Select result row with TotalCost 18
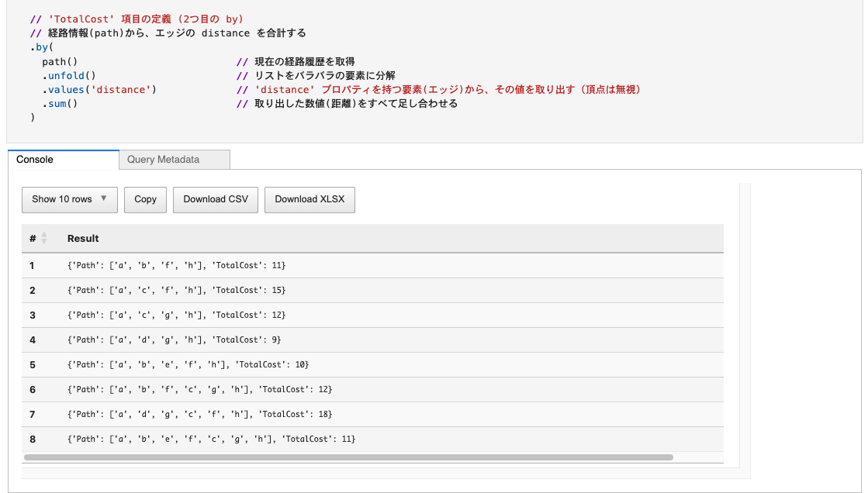Screen dimensions: 868x493 [372, 415]
